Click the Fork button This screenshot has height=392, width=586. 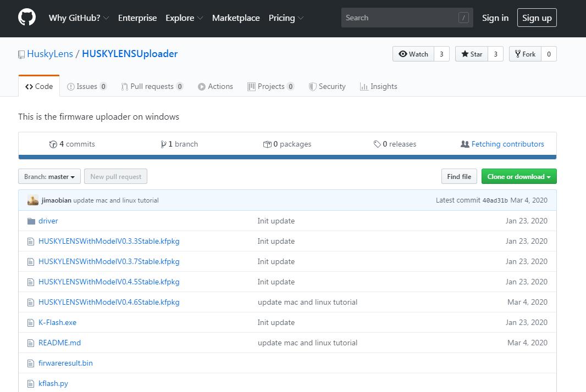525,54
